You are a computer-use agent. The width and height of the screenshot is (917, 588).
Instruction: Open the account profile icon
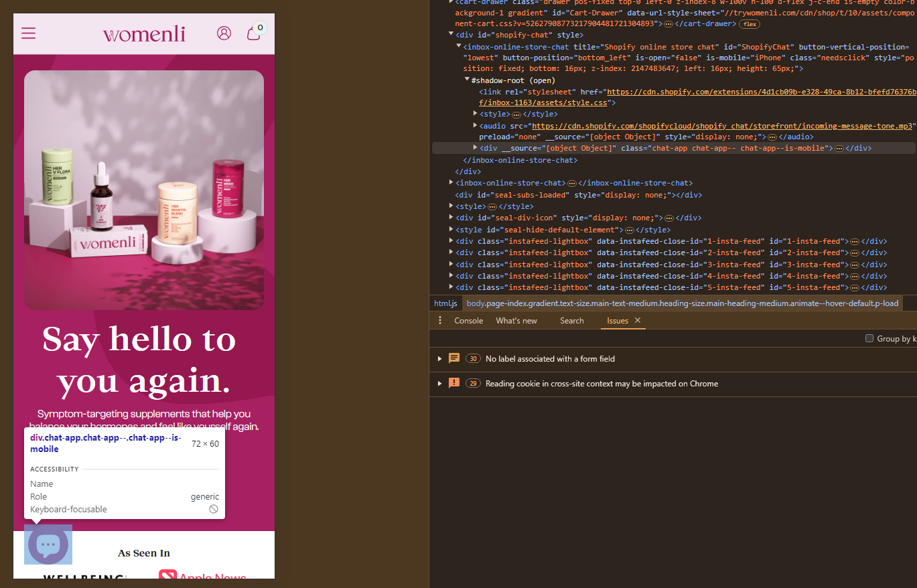224,33
